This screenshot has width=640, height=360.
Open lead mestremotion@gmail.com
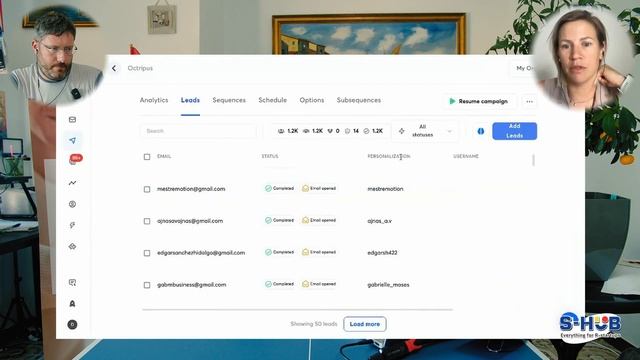tap(191, 189)
